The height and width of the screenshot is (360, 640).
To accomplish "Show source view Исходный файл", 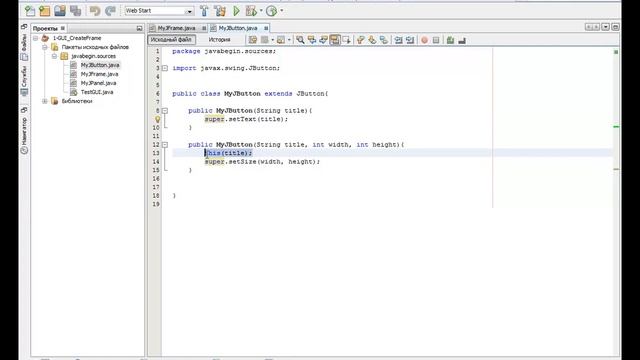I will tap(171, 40).
